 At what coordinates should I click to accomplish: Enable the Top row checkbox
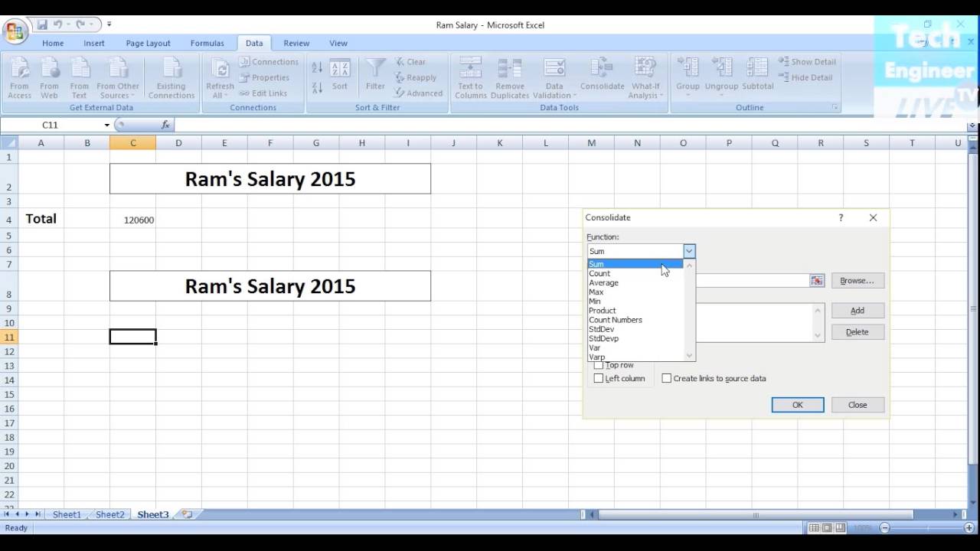(599, 365)
